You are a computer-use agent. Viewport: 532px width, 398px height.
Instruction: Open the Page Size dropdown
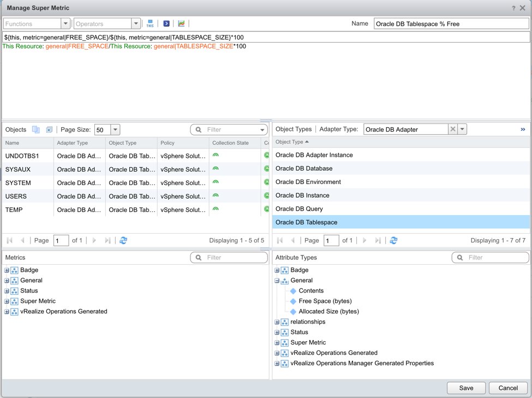point(115,129)
